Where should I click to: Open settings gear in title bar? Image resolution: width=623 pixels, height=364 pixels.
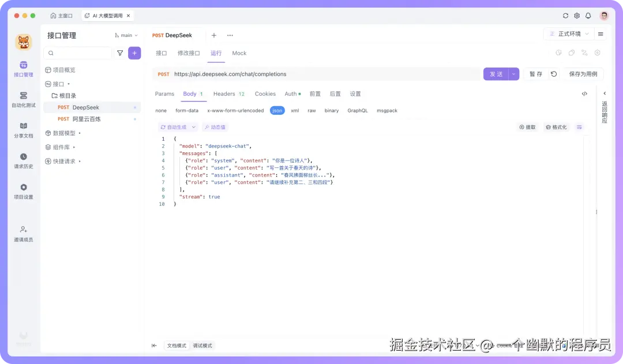[x=577, y=16]
